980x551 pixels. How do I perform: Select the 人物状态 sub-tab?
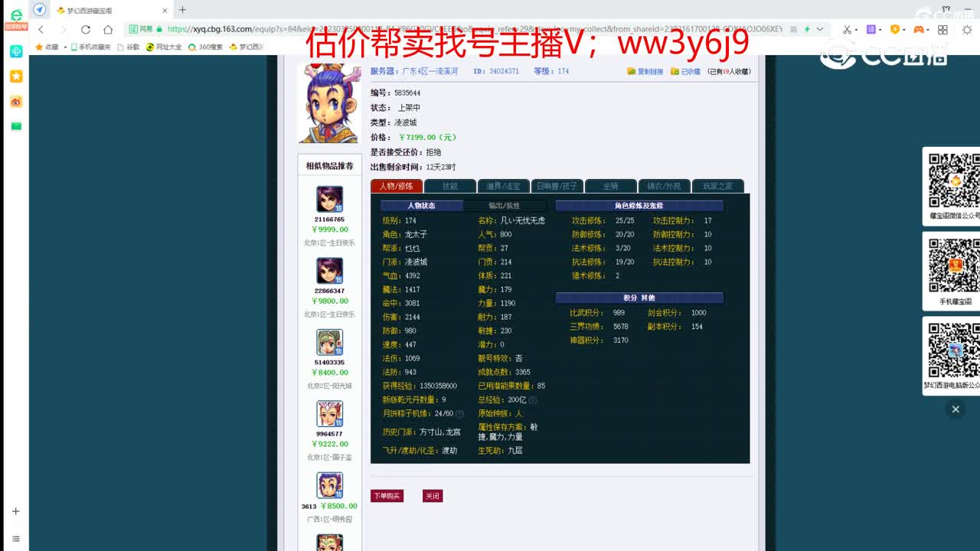click(x=421, y=206)
